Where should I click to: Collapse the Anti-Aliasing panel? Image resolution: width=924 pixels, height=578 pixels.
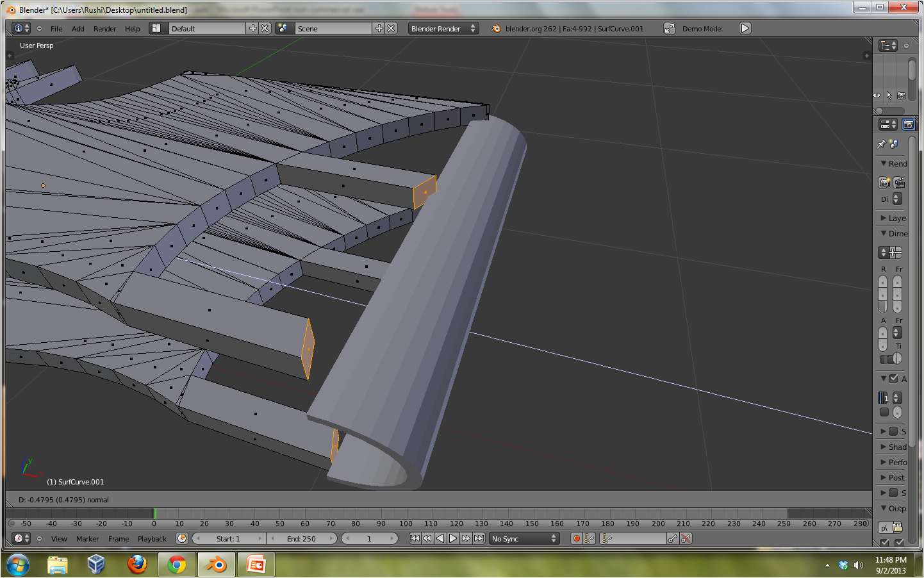click(x=884, y=379)
